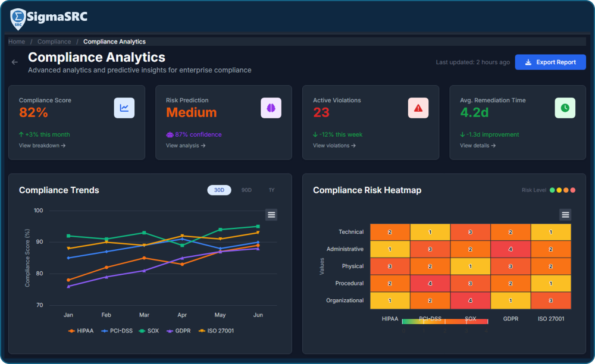Navigate to Compliance in breadcrumb
595x364 pixels.
[54, 42]
